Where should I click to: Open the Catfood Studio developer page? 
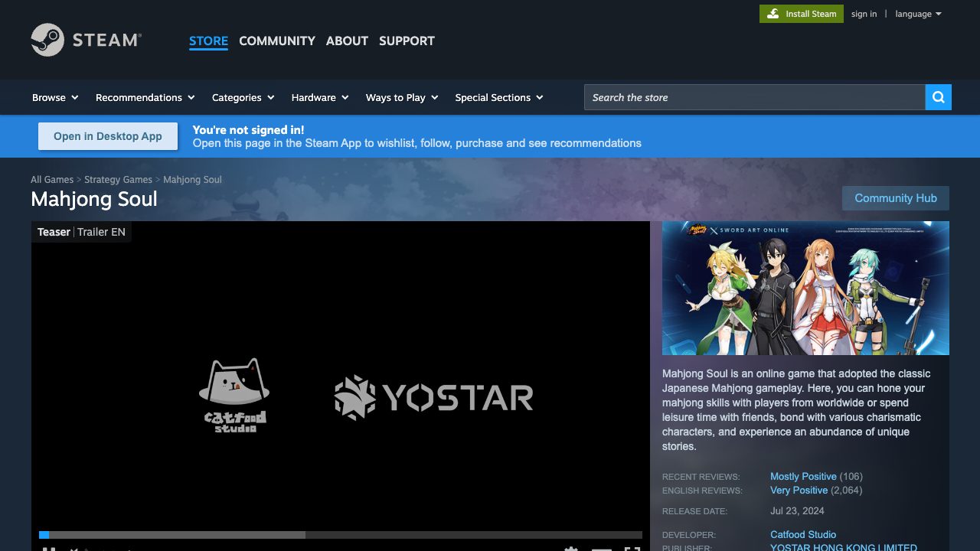click(x=803, y=534)
